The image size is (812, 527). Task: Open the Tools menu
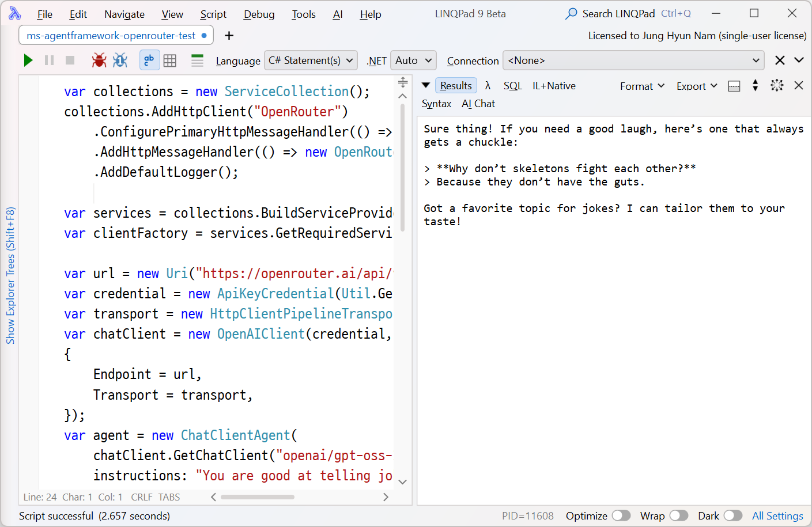tap(304, 14)
